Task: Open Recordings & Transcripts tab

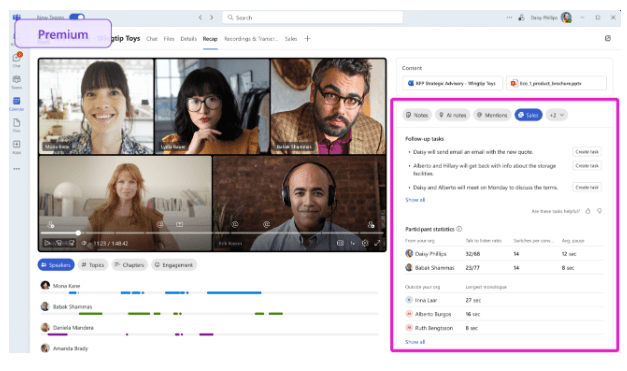Action: [251, 39]
